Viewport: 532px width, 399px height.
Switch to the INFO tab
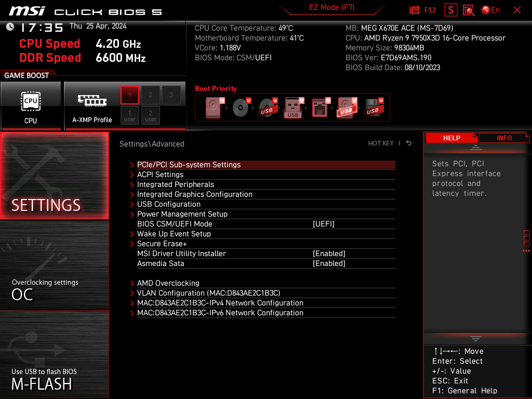click(x=504, y=138)
